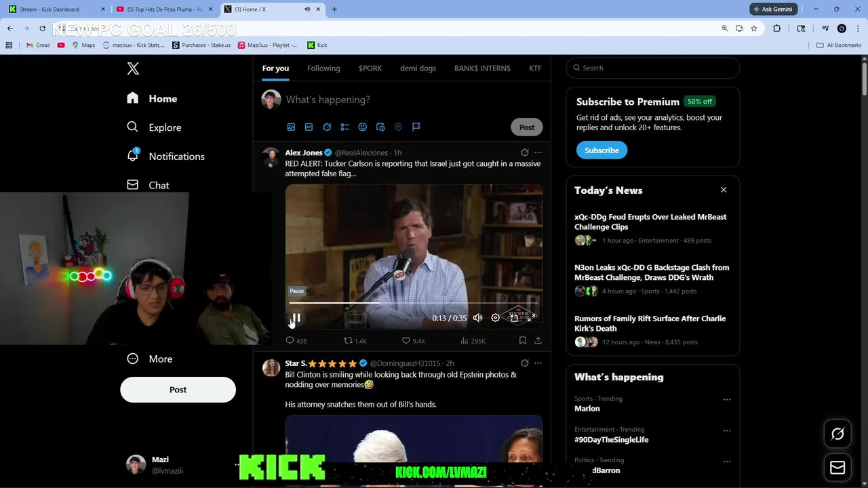Bookmark this page with the star icon

tap(753, 28)
